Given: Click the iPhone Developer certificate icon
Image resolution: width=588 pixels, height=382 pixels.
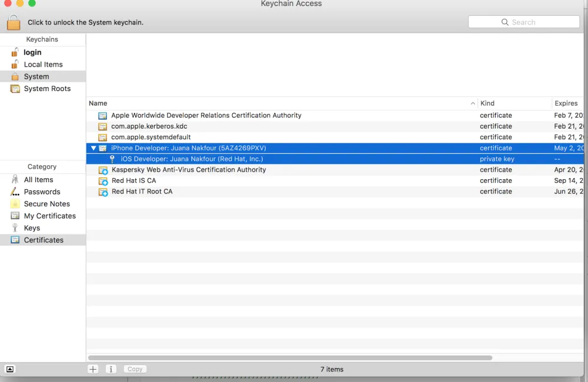Looking at the screenshot, I should click(102, 148).
